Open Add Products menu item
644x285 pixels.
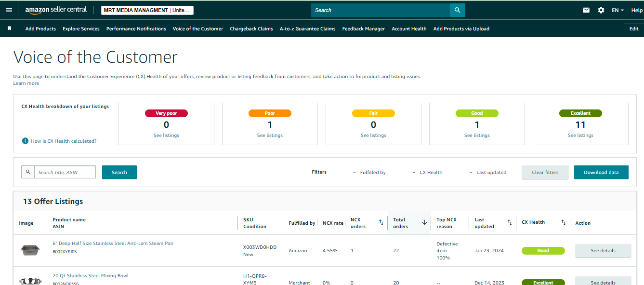(40, 29)
